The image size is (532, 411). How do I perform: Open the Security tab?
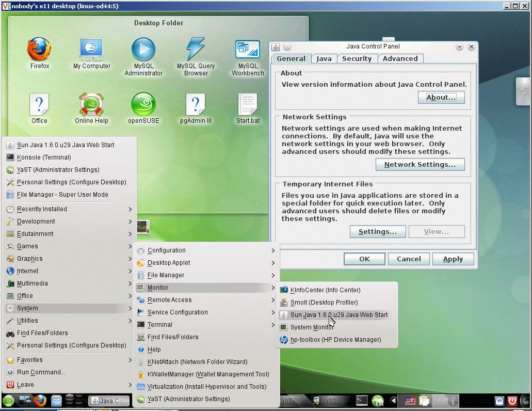click(357, 58)
